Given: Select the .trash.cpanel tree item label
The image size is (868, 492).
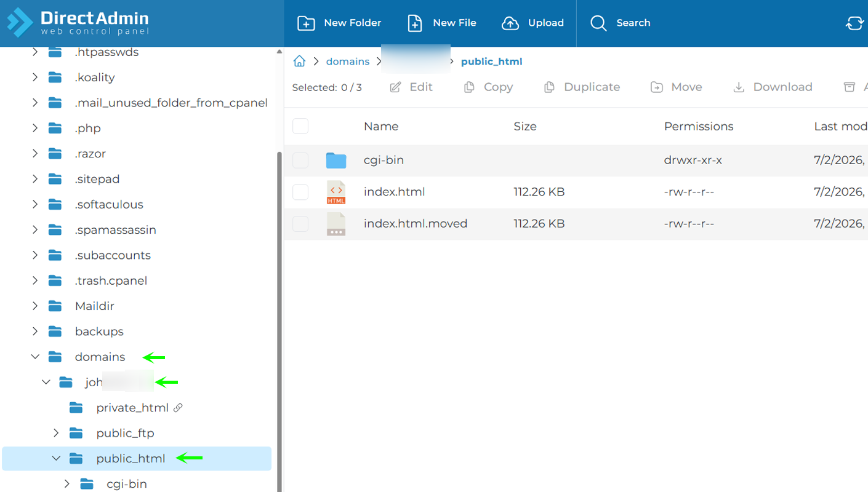Looking at the screenshot, I should (x=111, y=280).
